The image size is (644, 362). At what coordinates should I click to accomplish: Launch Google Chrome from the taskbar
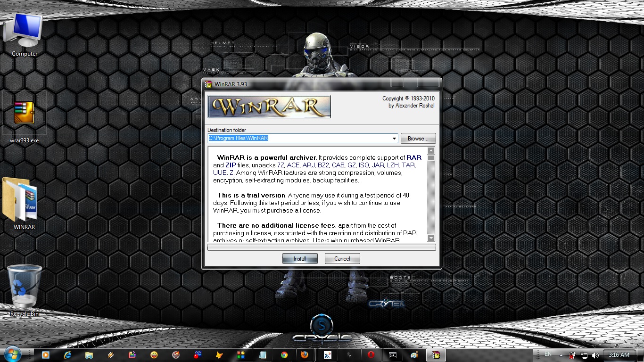[x=284, y=355]
